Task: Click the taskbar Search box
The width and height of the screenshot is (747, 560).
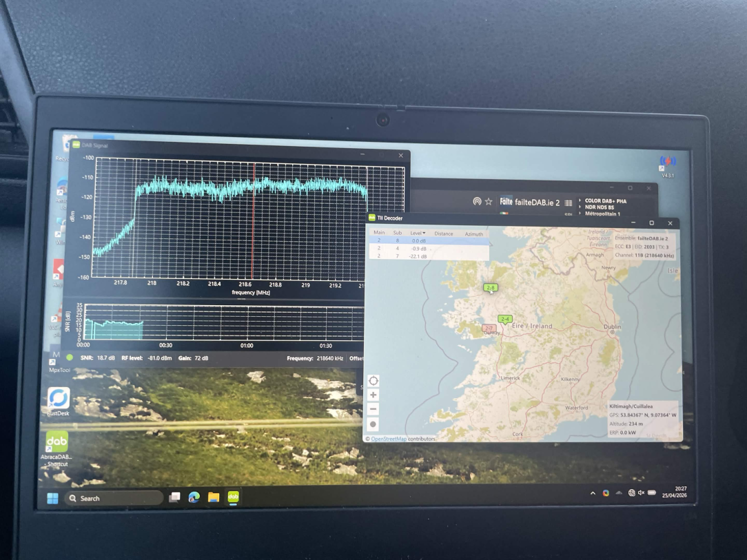Action: pos(114,498)
